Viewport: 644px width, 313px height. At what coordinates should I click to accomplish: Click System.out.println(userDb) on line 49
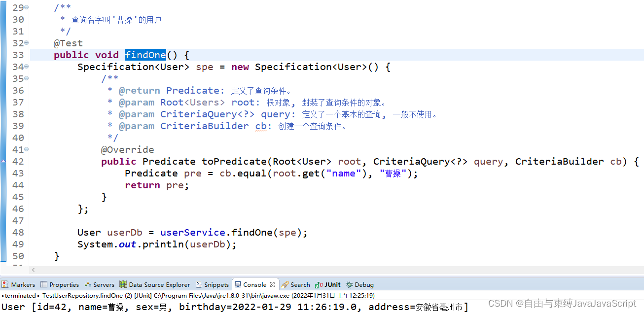click(x=157, y=244)
